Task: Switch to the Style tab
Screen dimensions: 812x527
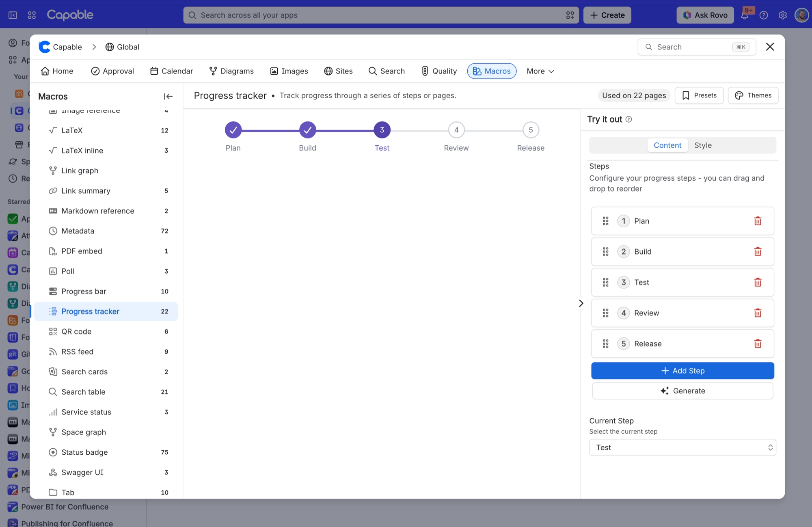Action: [x=703, y=145]
